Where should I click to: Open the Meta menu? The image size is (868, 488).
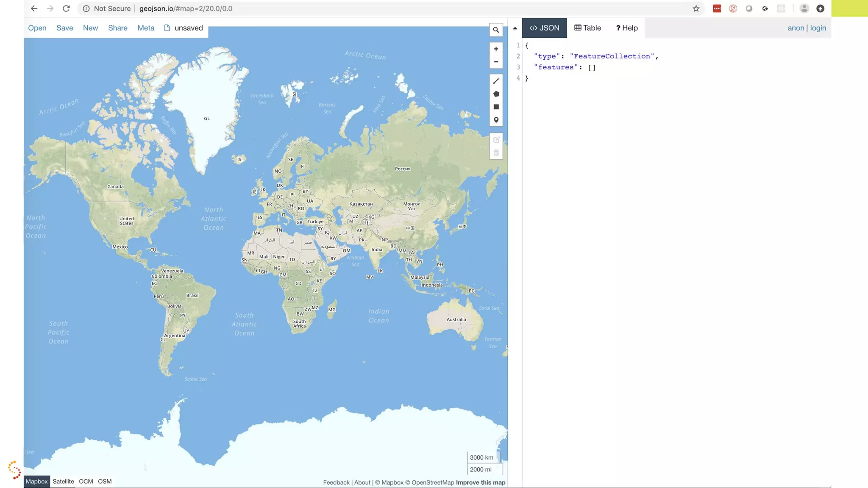point(146,28)
